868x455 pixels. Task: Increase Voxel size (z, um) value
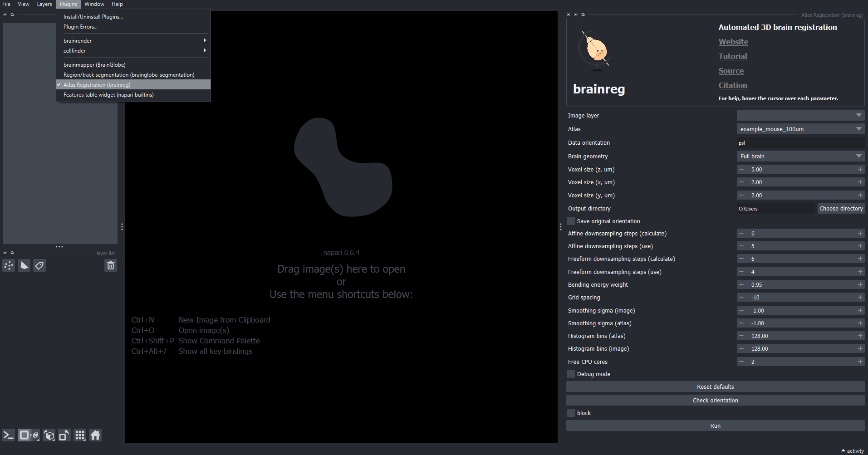point(860,169)
